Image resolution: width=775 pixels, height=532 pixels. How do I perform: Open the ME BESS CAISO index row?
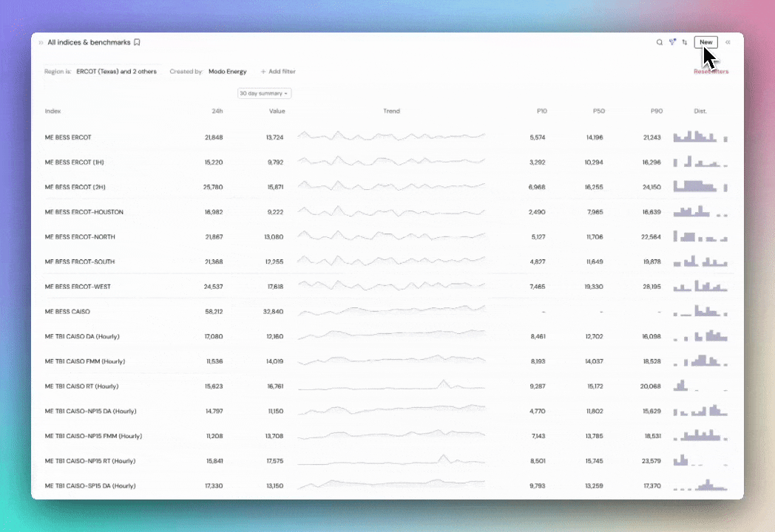(x=67, y=312)
